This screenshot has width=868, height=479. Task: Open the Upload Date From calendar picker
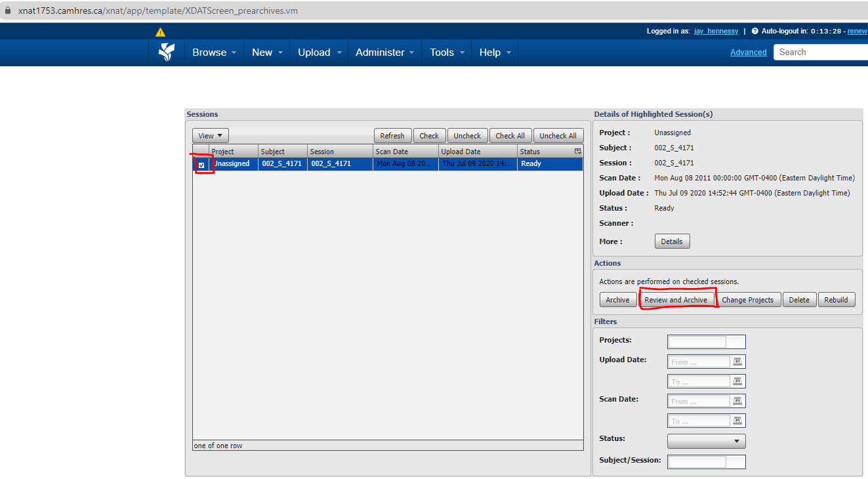[737, 362]
